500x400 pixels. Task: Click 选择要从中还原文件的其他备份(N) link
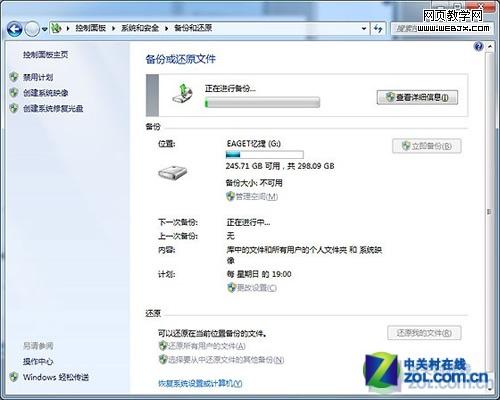(x=226, y=360)
